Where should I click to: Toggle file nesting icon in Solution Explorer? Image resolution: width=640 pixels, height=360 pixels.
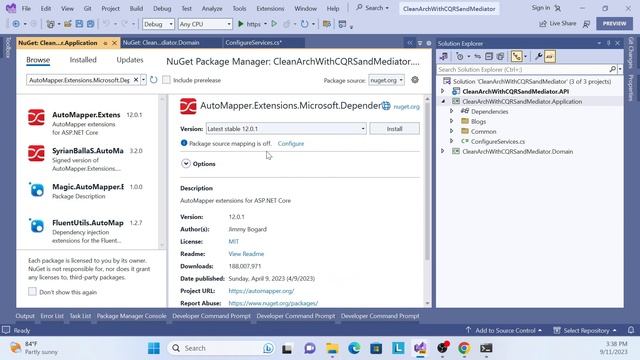tap(517, 57)
